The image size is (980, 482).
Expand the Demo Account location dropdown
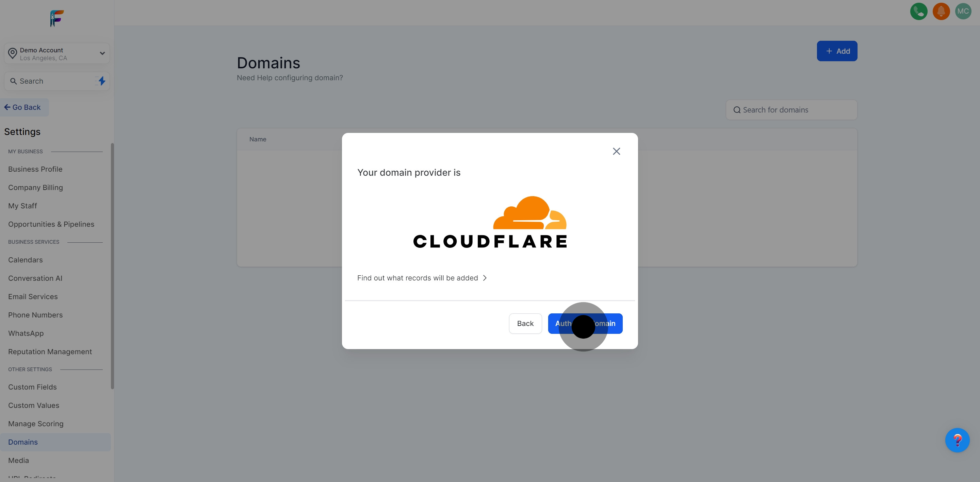click(57, 54)
